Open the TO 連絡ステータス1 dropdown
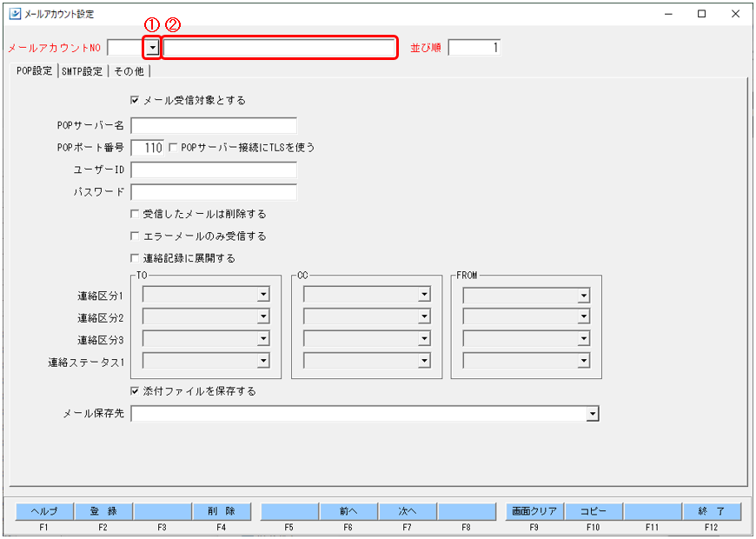Image resolution: width=756 pixels, height=539 pixels. point(263,361)
